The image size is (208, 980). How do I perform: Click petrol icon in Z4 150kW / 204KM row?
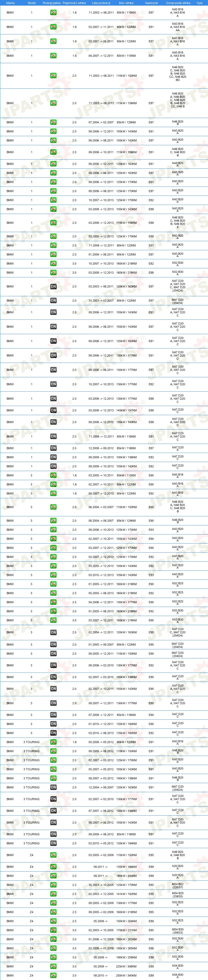(x=53, y=921)
